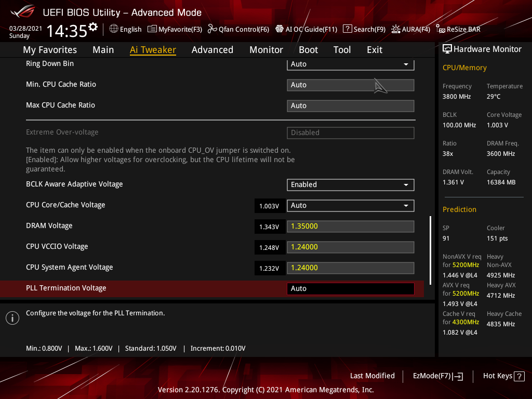
Task: Click the Search question mark icon
Action: point(347,29)
